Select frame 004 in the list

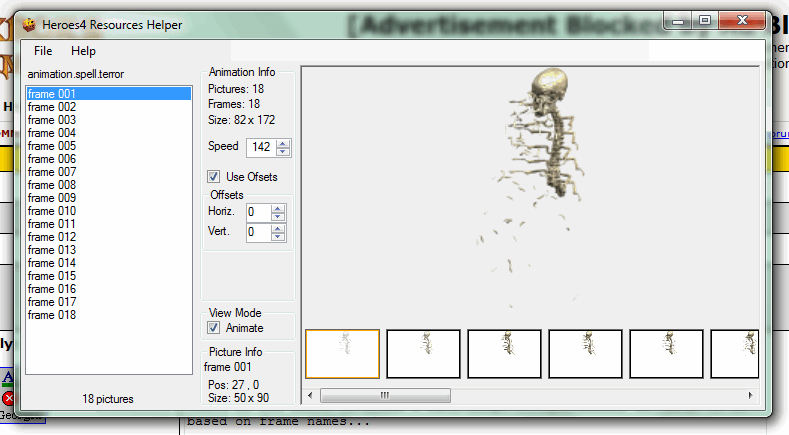click(x=109, y=133)
